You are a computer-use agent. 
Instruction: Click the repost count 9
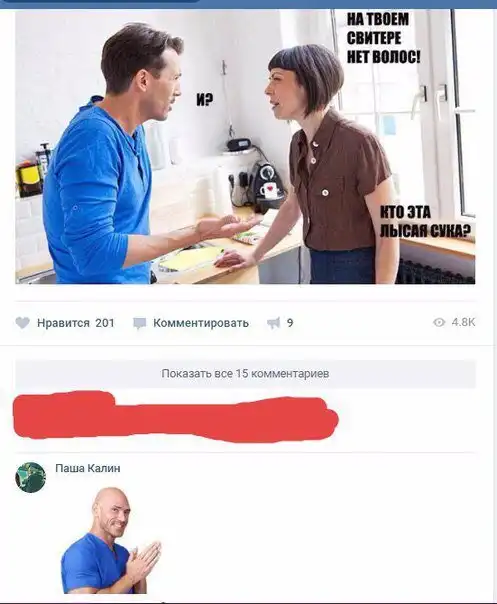[x=290, y=323]
